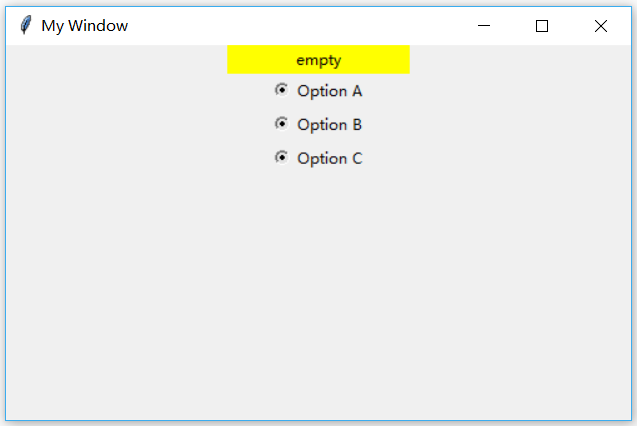Click the "My Window" title text

point(84,26)
